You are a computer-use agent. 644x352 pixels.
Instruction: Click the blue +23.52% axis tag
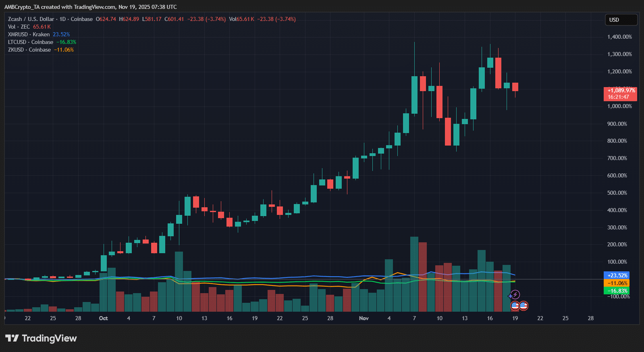pyautogui.click(x=617, y=275)
